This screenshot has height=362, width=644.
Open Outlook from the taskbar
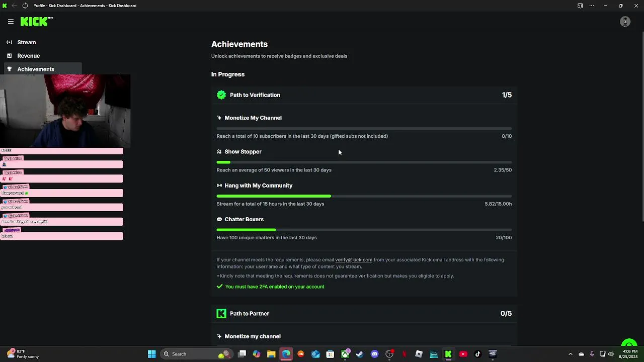point(315,354)
